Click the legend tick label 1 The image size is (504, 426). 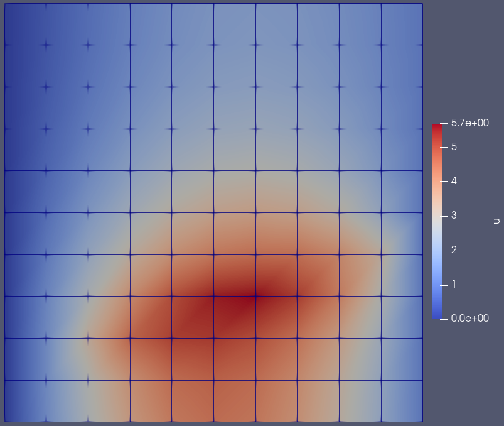pyautogui.click(x=453, y=284)
